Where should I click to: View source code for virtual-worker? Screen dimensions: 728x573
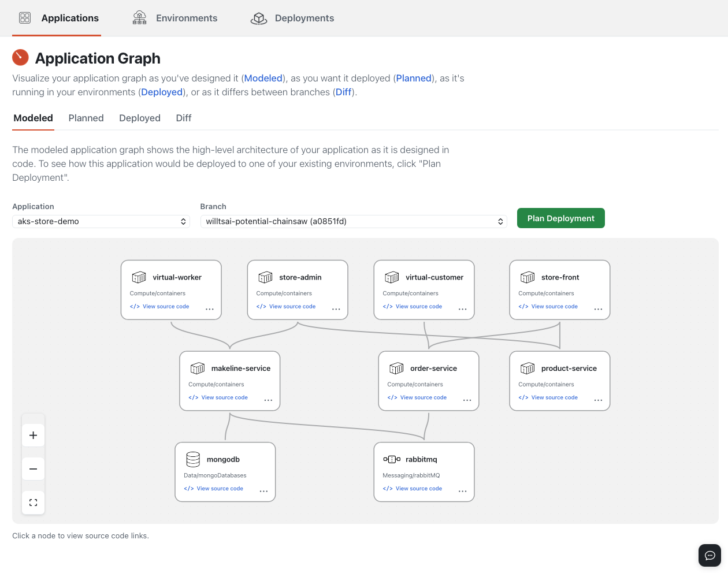(x=159, y=307)
